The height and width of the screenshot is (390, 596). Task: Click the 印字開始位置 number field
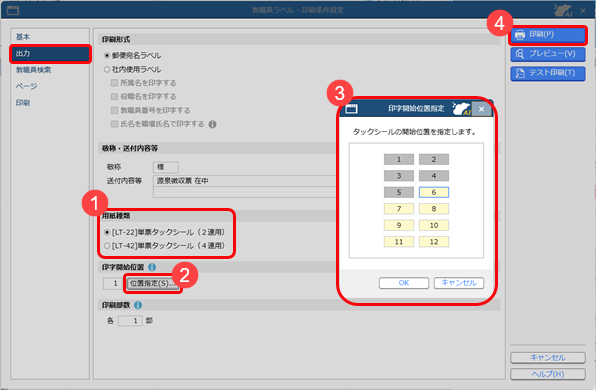tap(112, 284)
